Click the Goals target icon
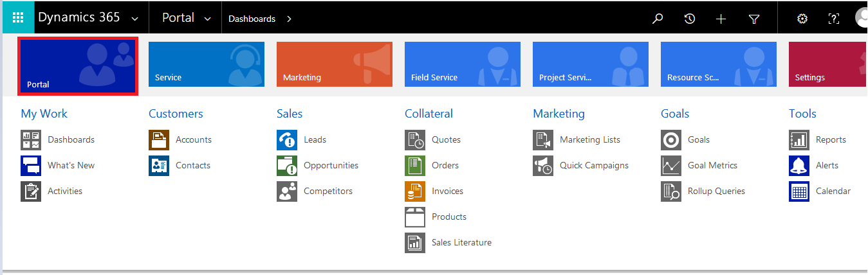 pos(671,139)
